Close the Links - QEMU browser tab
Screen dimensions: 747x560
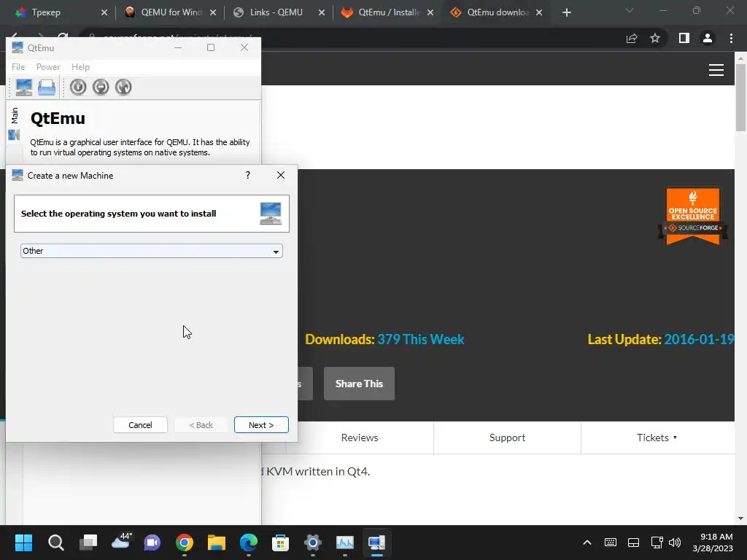(322, 12)
